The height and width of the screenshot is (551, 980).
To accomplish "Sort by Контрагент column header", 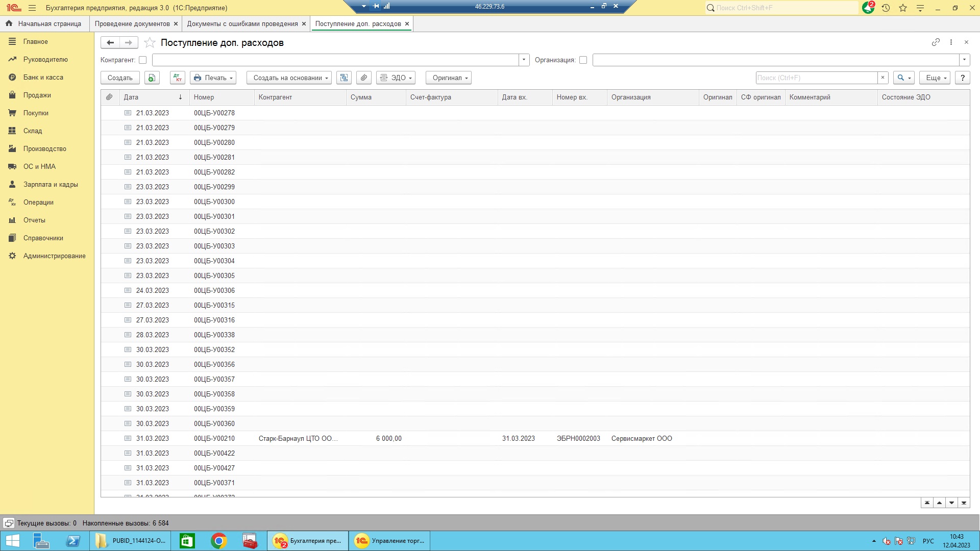I will pos(300,97).
